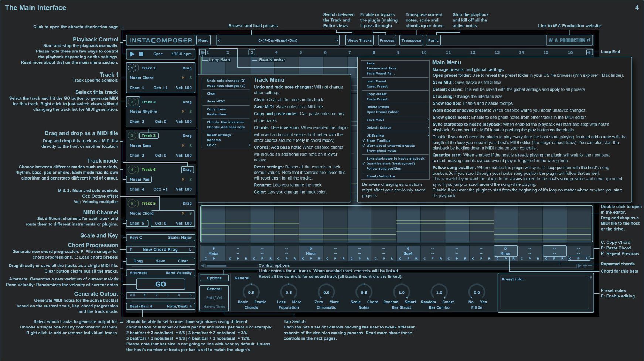Stop playback with the square stop button
This screenshot has width=644, height=361.
[141, 54]
